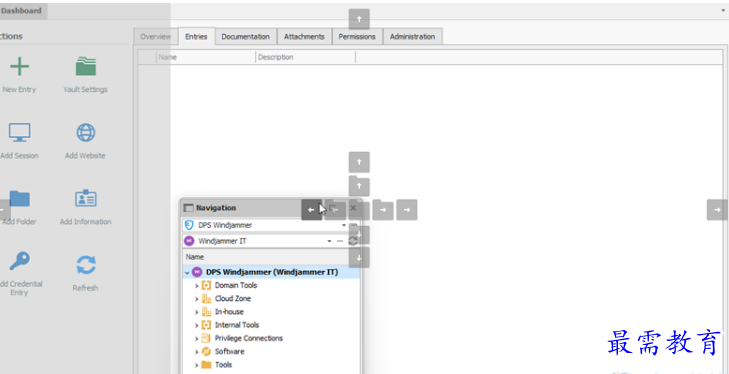Collapse the DPS Windjammer root node
729x374 pixels.
point(187,273)
